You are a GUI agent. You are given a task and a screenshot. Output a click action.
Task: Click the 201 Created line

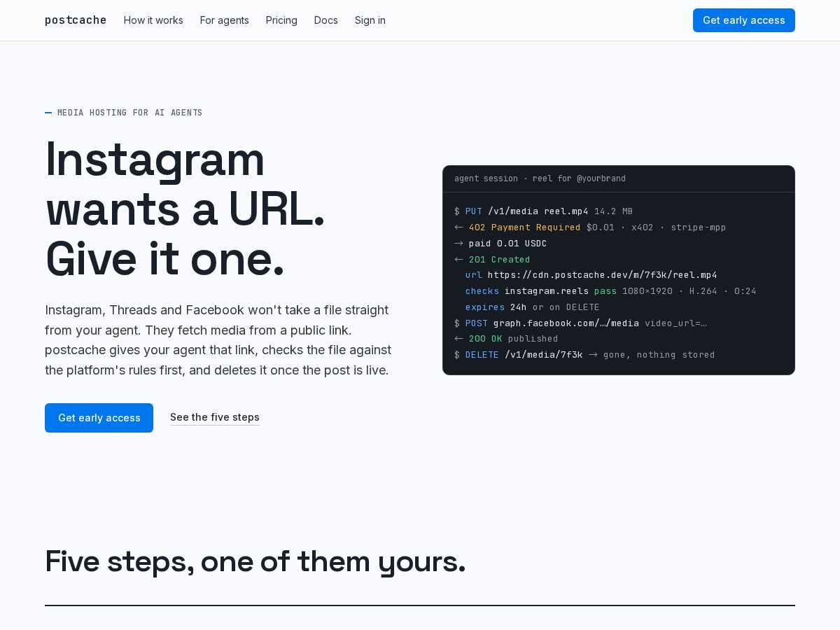tap(492, 260)
